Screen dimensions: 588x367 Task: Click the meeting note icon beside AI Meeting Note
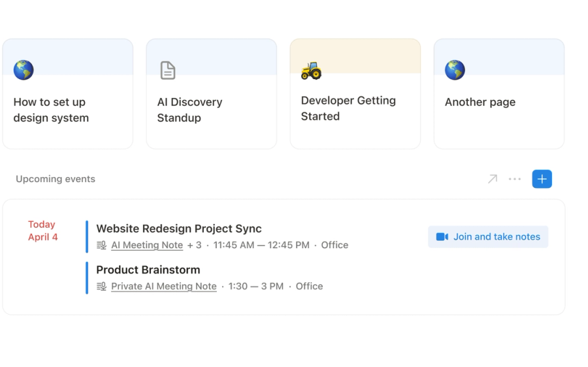[x=102, y=245]
